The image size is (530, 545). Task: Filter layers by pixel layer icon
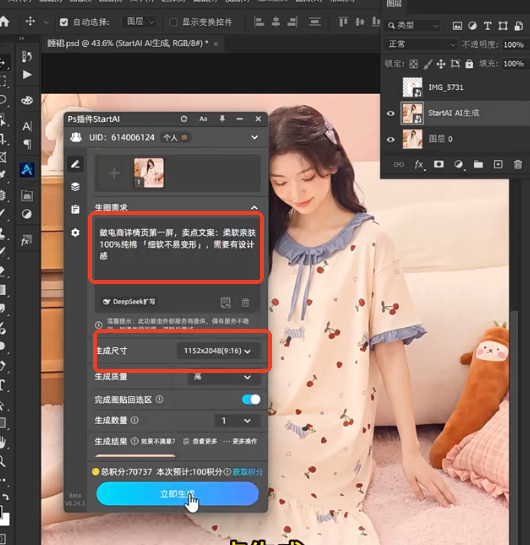(457, 26)
